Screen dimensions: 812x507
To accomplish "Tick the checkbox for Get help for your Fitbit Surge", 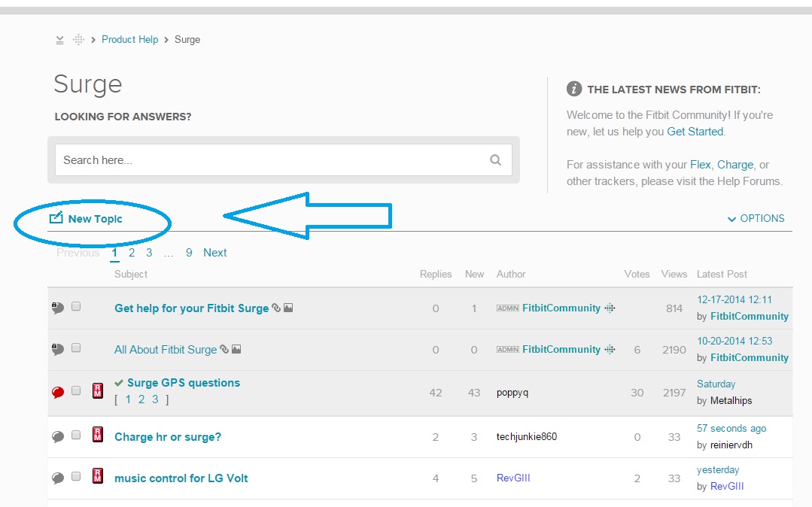I will point(76,307).
